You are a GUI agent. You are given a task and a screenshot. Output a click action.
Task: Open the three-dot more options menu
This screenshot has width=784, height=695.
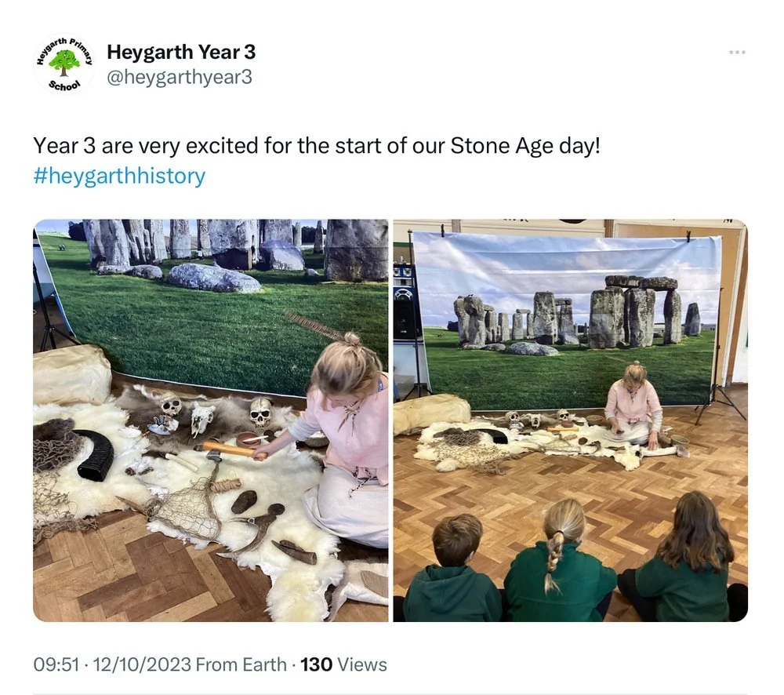coord(737,52)
